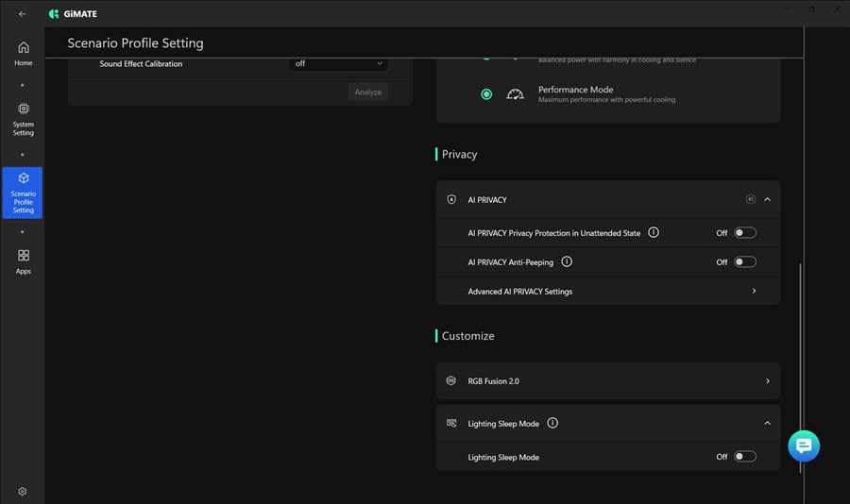Click the Performance Mode gauge icon
This screenshot has width=850, height=504.
pyautogui.click(x=515, y=94)
